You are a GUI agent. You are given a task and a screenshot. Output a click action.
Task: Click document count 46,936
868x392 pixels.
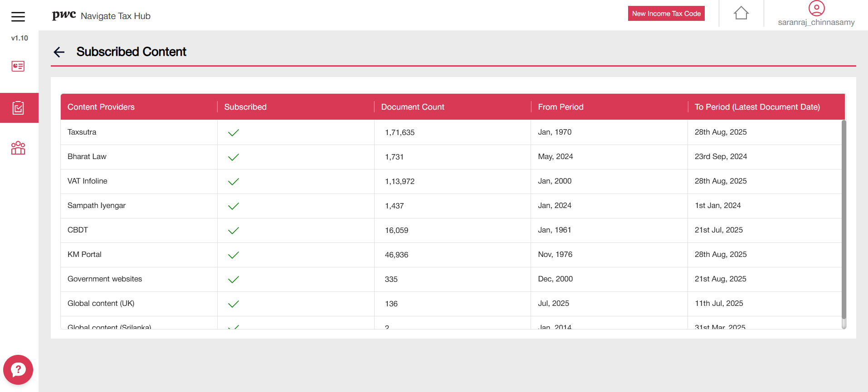397,255
